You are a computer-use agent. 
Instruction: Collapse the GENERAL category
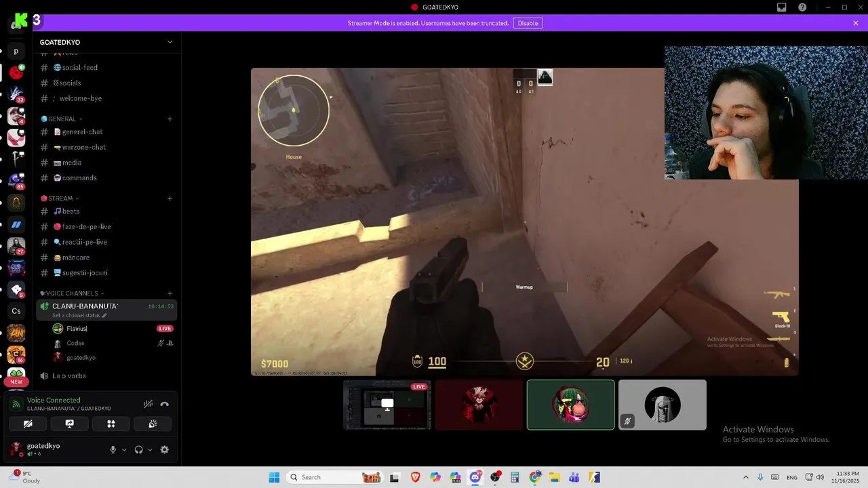pos(61,119)
